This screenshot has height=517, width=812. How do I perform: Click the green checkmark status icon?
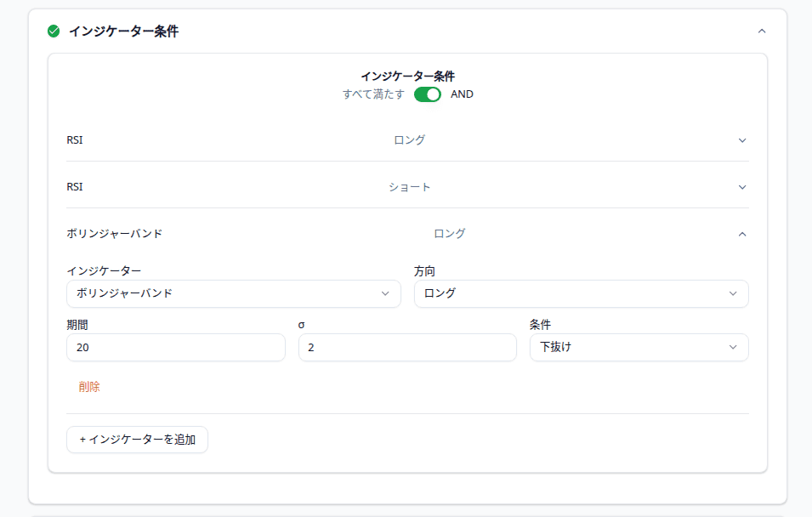click(x=54, y=31)
